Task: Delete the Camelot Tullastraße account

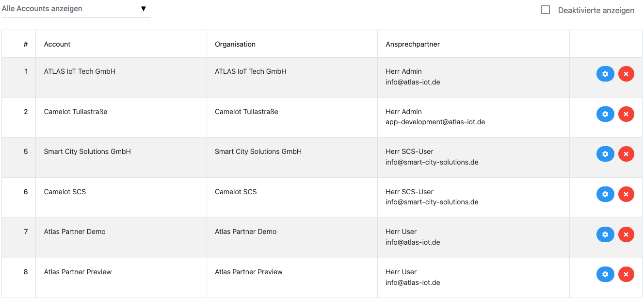Action: tap(626, 114)
